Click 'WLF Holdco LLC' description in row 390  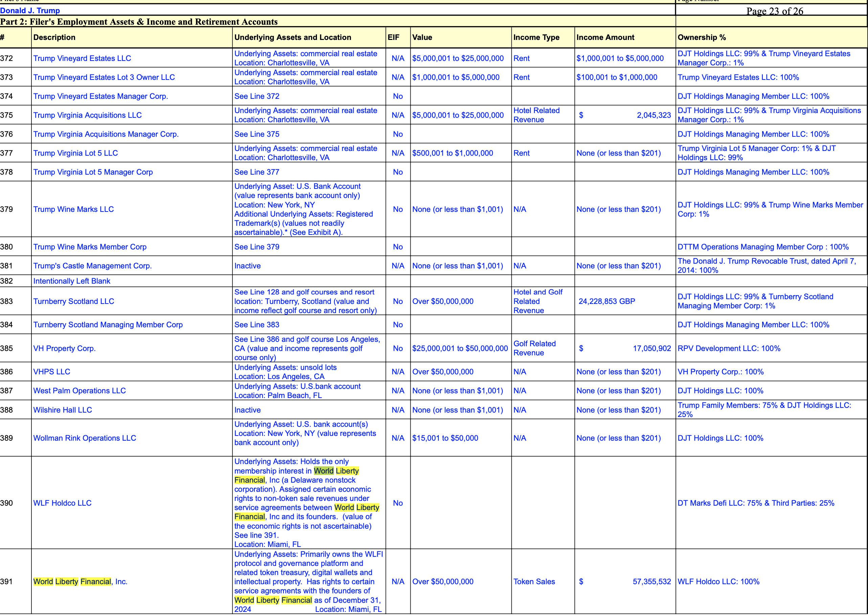(63, 503)
